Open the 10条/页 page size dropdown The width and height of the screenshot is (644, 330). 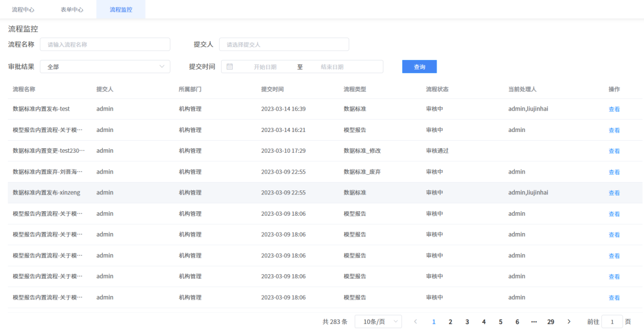[x=378, y=321]
